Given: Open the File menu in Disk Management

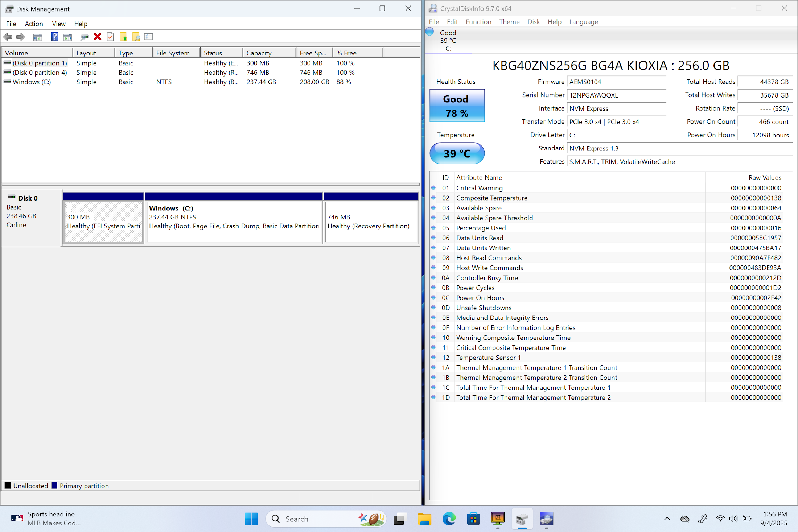Looking at the screenshot, I should tap(11, 24).
